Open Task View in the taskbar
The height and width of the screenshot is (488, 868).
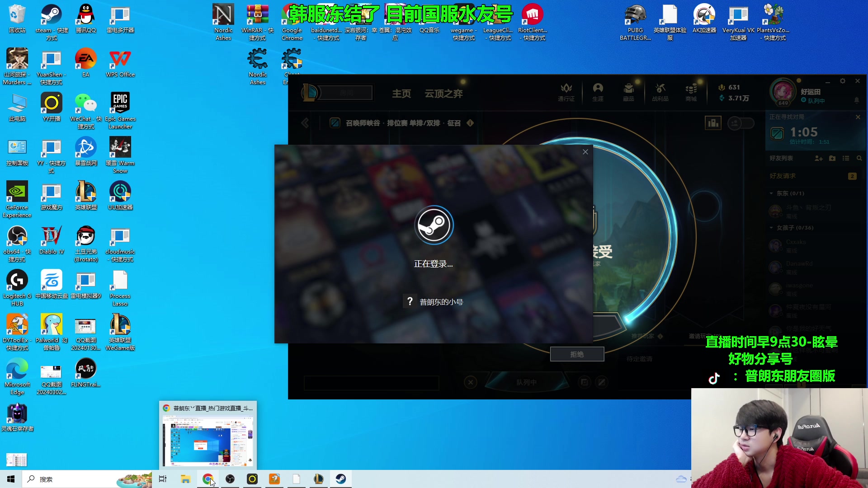(163, 479)
